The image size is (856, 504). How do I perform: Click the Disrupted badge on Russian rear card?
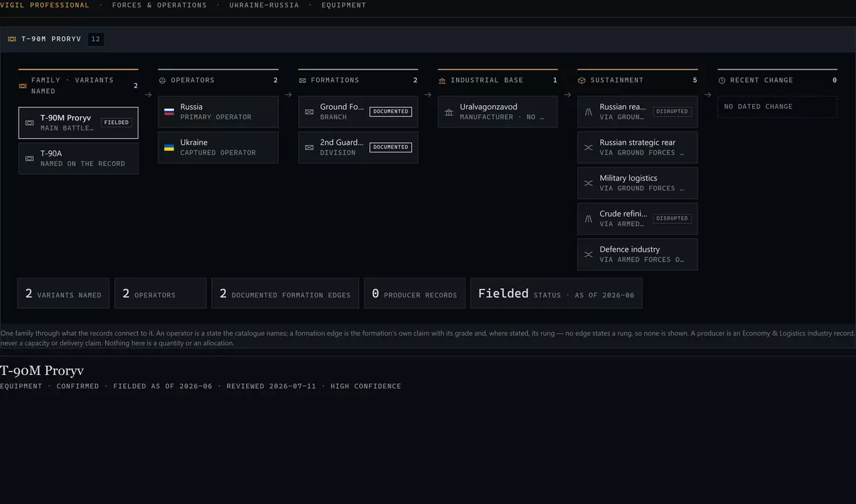pos(672,112)
